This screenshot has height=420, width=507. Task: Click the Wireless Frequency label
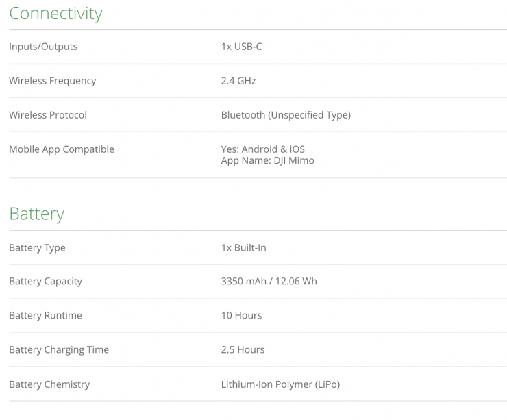click(52, 81)
